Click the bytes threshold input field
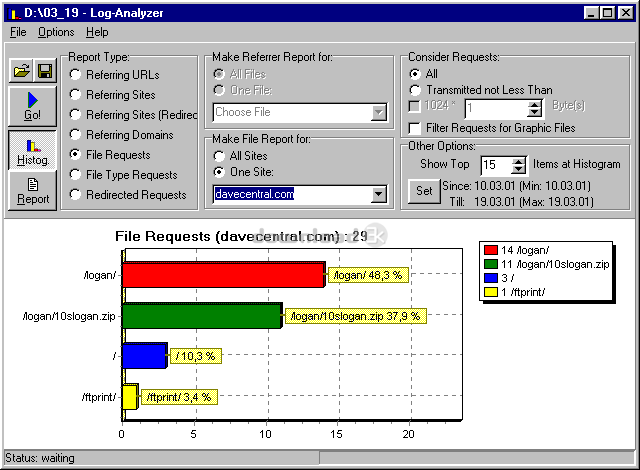 click(496, 109)
